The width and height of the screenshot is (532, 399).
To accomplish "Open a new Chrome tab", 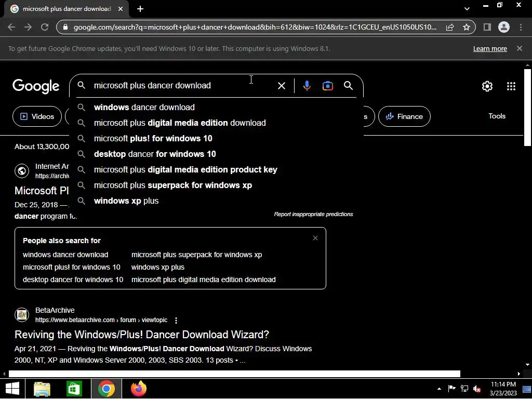I will click(x=140, y=9).
